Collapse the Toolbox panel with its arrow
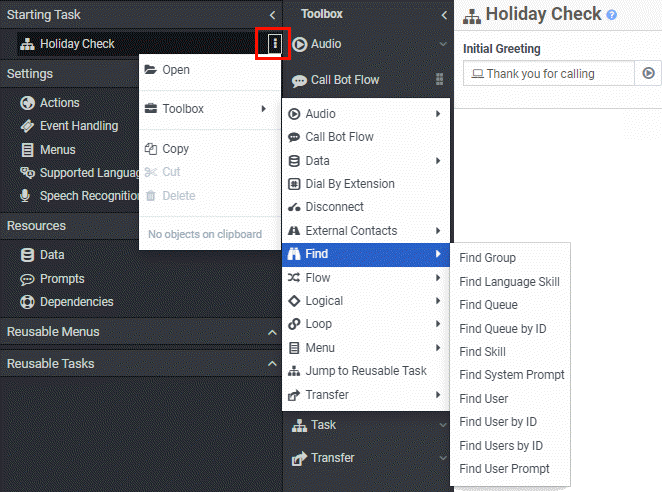 (444, 15)
